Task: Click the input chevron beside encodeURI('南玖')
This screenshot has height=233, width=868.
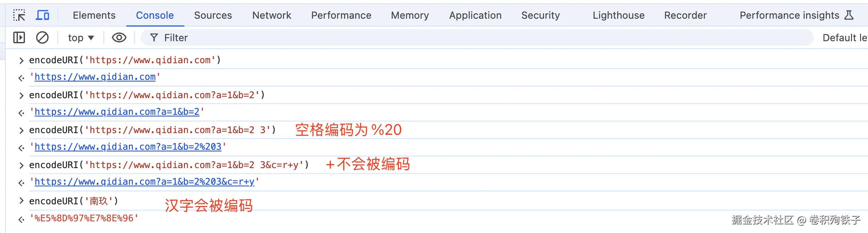Action: 21,201
